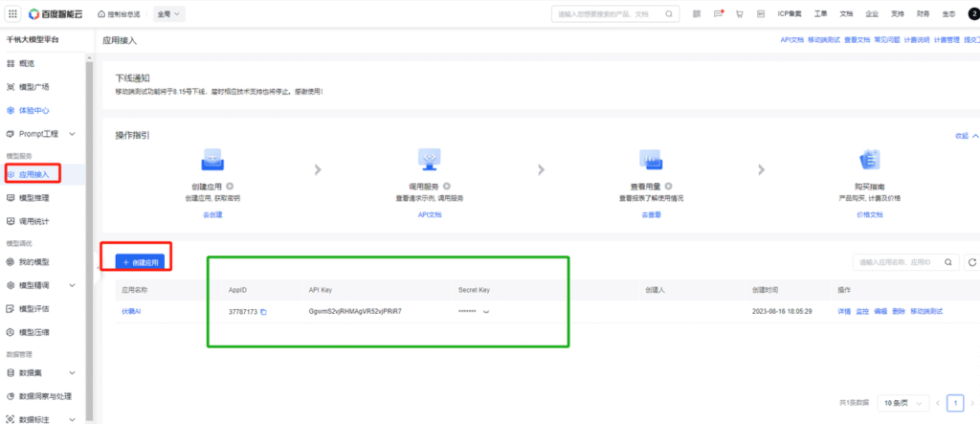Play the video icon beside 创建应用 step
Image resolution: width=980 pixels, height=424 pixels.
pyautogui.click(x=230, y=187)
